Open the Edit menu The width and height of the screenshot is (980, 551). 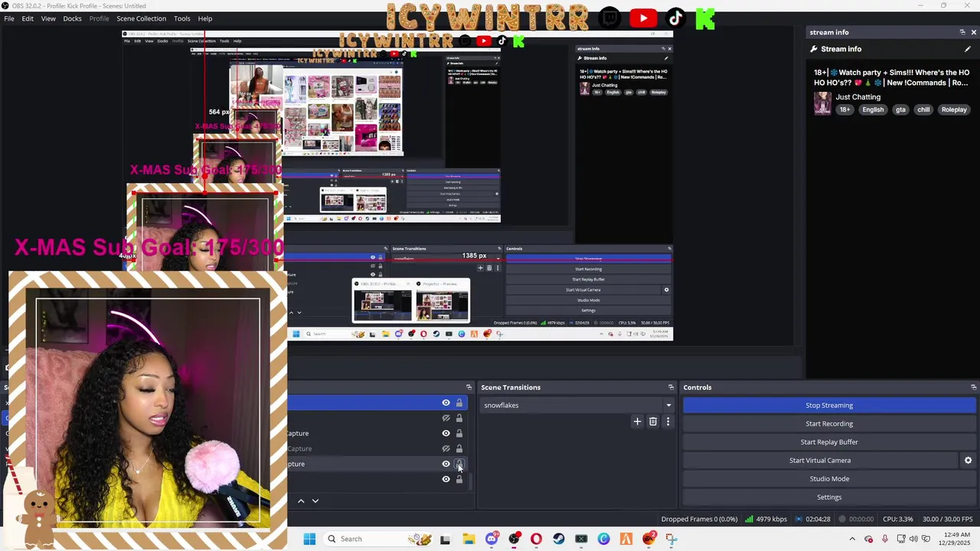pos(28,18)
